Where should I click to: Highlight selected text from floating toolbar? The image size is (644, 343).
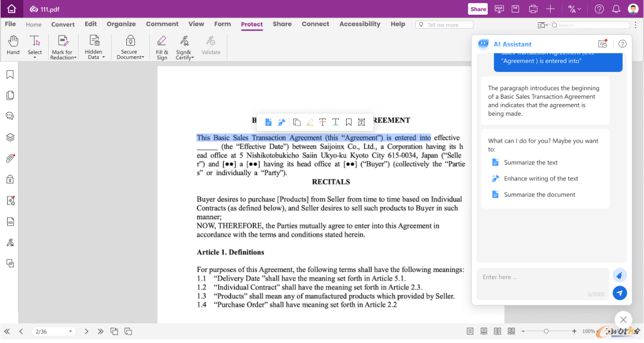[x=310, y=122]
